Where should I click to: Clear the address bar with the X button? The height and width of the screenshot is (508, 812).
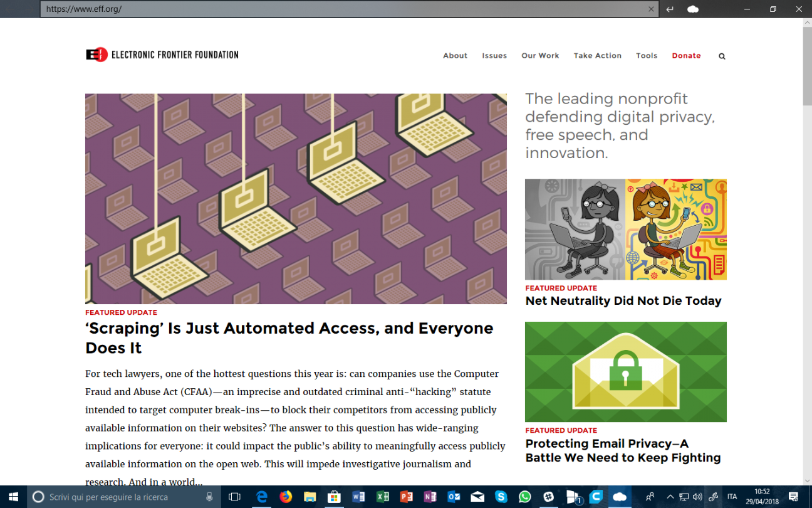pos(652,9)
